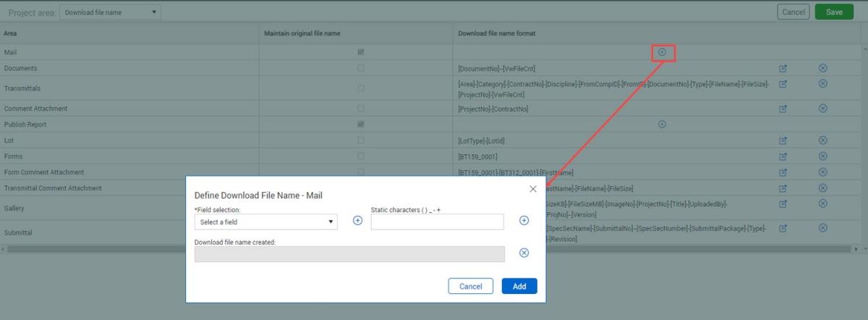Enable original file name for Transmittals
This screenshot has height=320, width=868.
pos(361,88)
